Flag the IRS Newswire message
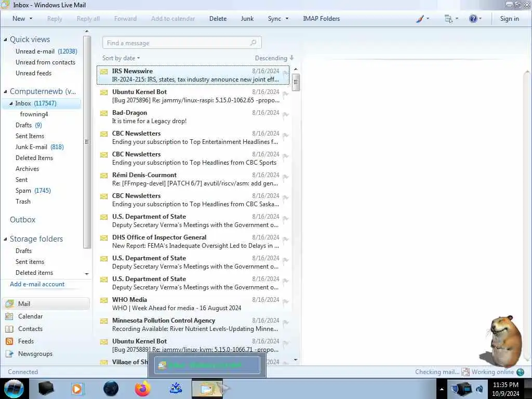Image resolution: width=532 pixels, height=399 pixels. point(285,73)
